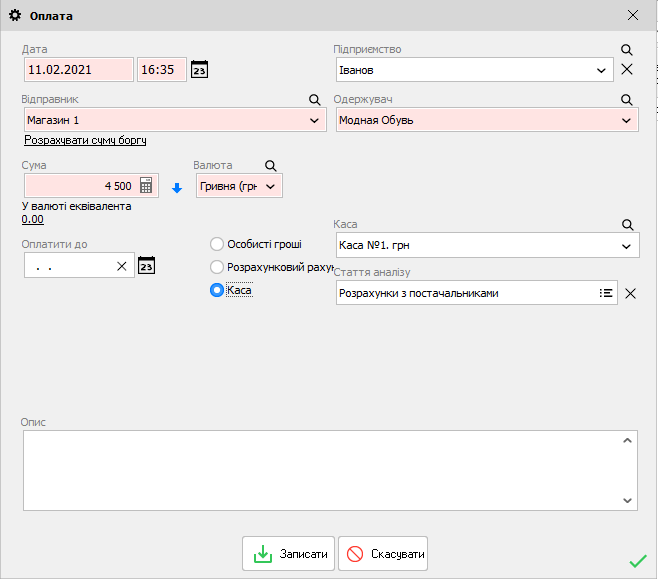The width and height of the screenshot is (658, 579).
Task: Open the calculator icon in the Сума field
Action: [x=146, y=186]
